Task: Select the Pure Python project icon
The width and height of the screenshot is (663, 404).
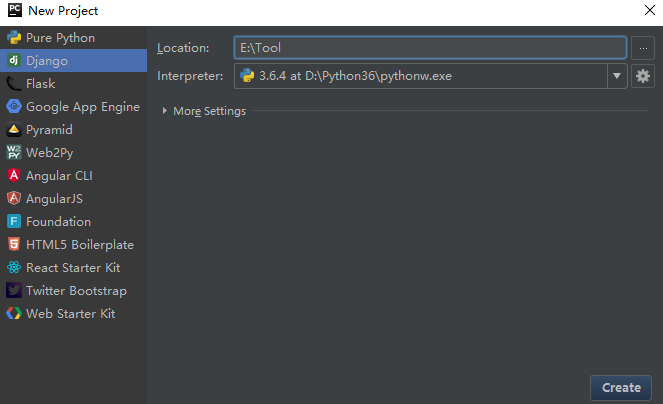Action: [14, 38]
